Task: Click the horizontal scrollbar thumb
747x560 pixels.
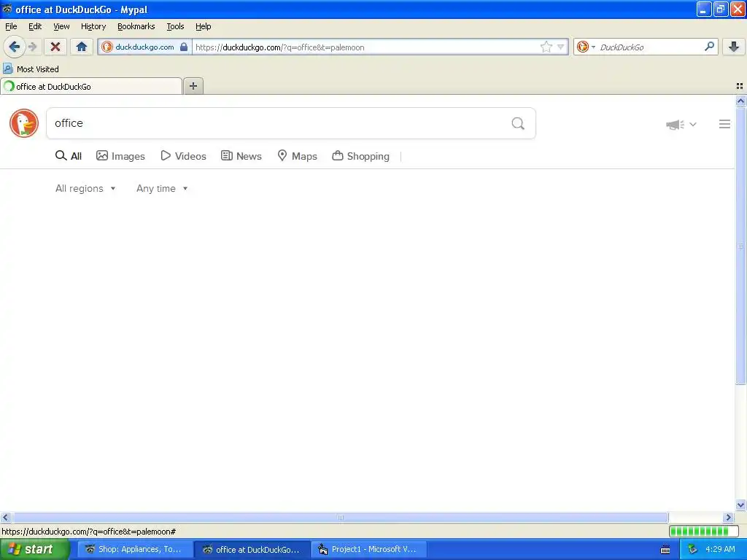Action: click(x=340, y=517)
